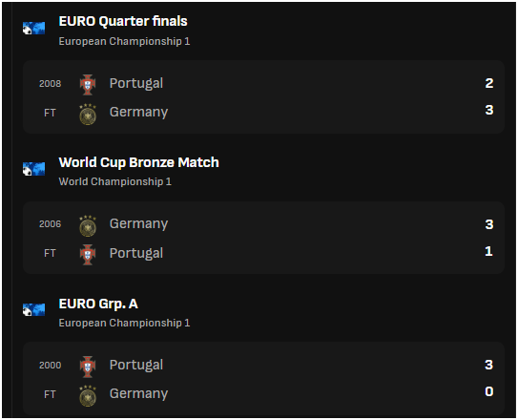
Task: Click Portugal's score of 1 in 2006
Action: coord(489,251)
